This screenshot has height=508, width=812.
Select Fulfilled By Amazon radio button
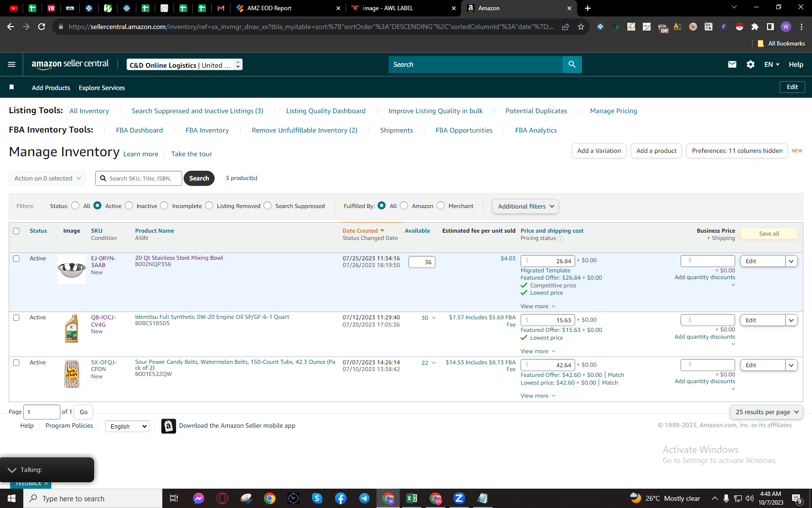click(x=404, y=206)
